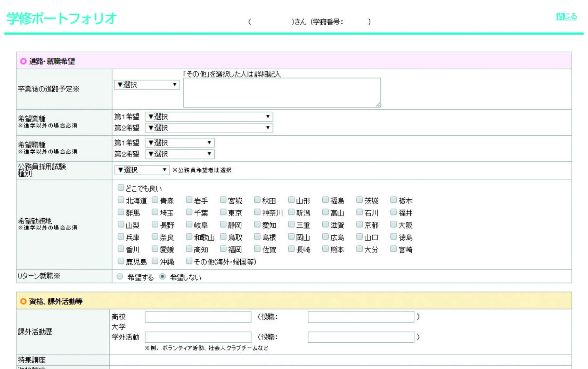The height and width of the screenshot is (369, 588).
Task: Check the 東京 checkbox
Action: click(x=223, y=212)
